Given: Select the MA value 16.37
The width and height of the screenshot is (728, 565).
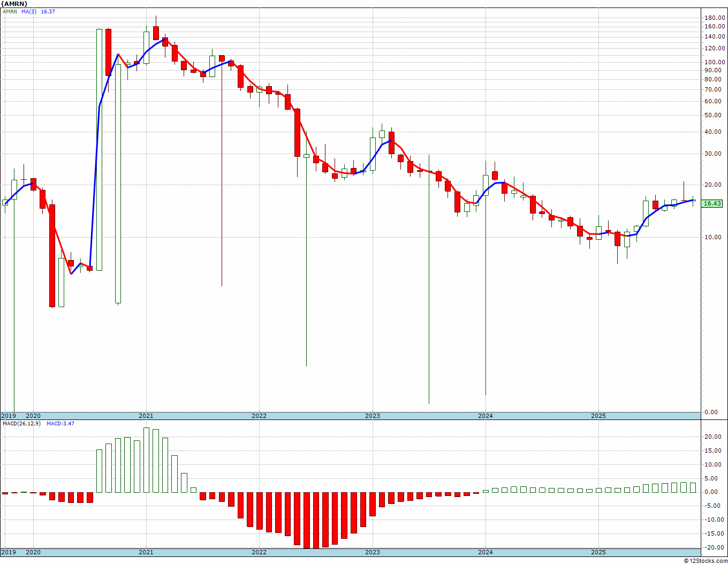Looking at the screenshot, I should 48,11.
